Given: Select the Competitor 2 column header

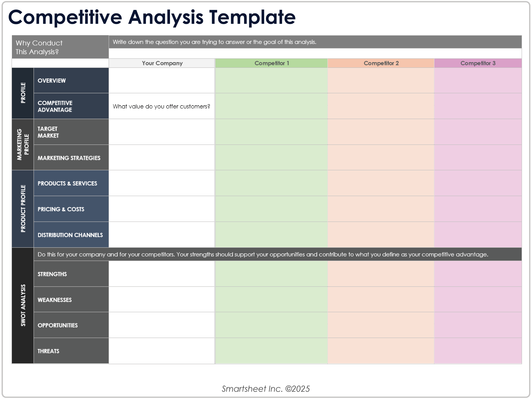Looking at the screenshot, I should (381, 63).
